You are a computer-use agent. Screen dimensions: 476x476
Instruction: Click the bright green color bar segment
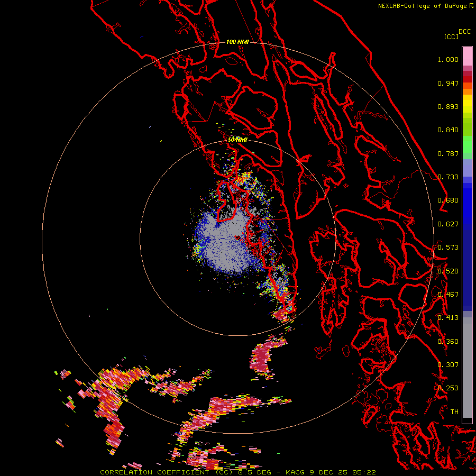click(467, 144)
